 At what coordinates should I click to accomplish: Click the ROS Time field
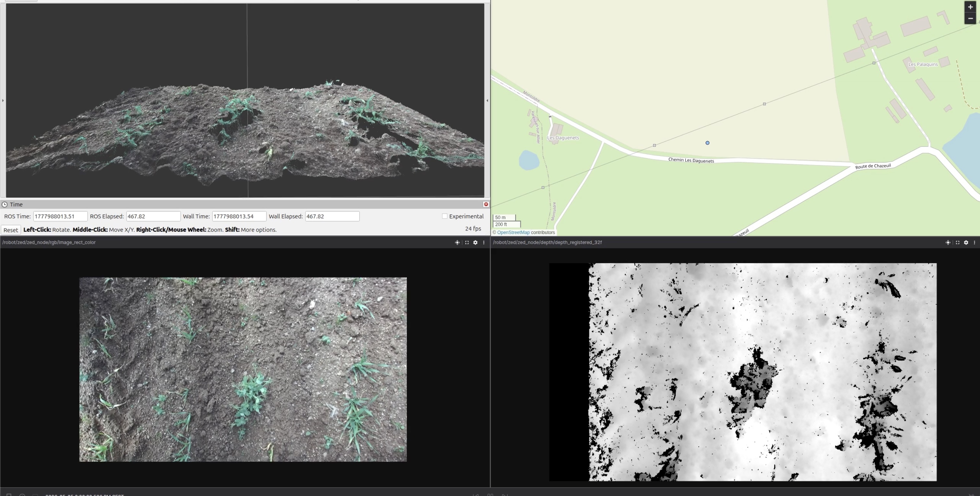tap(60, 216)
